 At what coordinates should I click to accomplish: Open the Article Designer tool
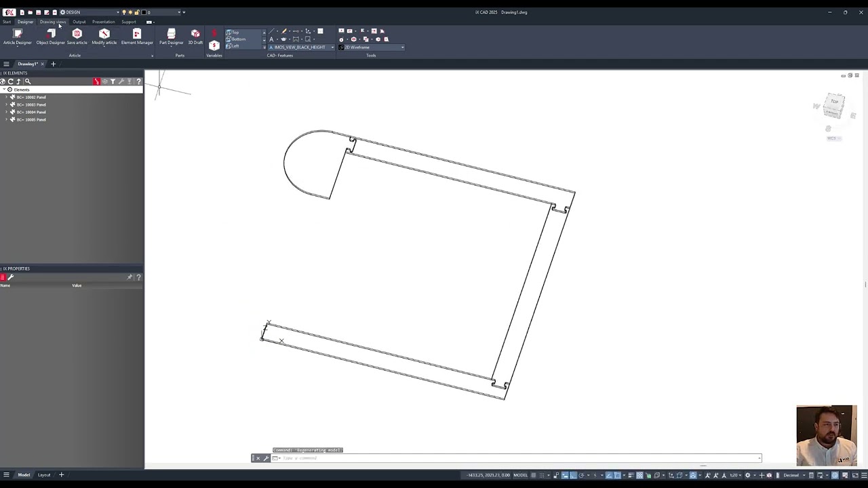(x=18, y=37)
